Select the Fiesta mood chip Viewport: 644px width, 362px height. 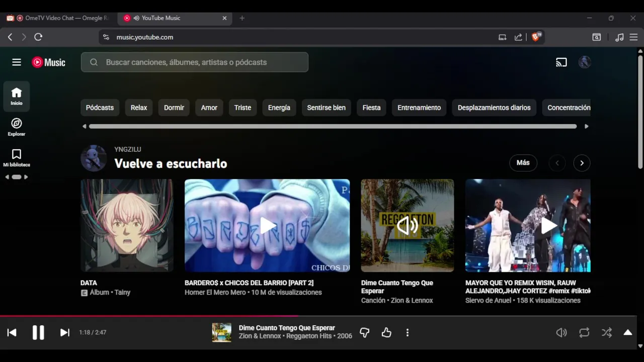(372, 108)
